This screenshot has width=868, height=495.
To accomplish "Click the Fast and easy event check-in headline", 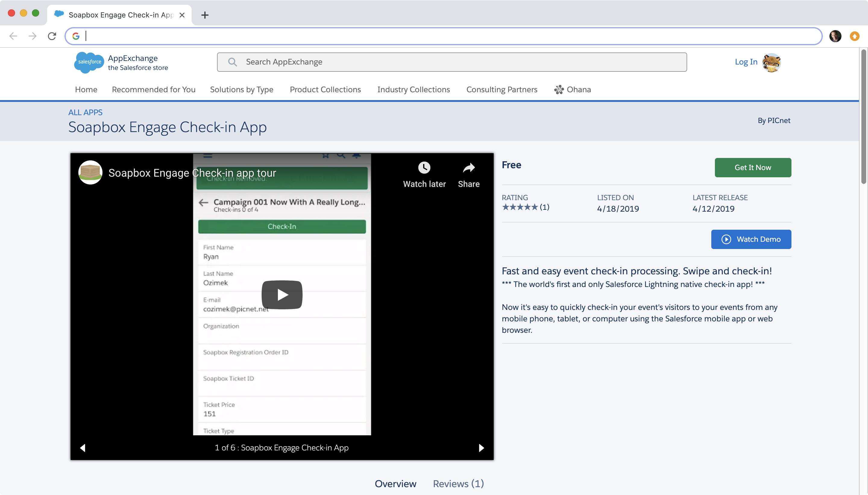I will click(x=637, y=271).
